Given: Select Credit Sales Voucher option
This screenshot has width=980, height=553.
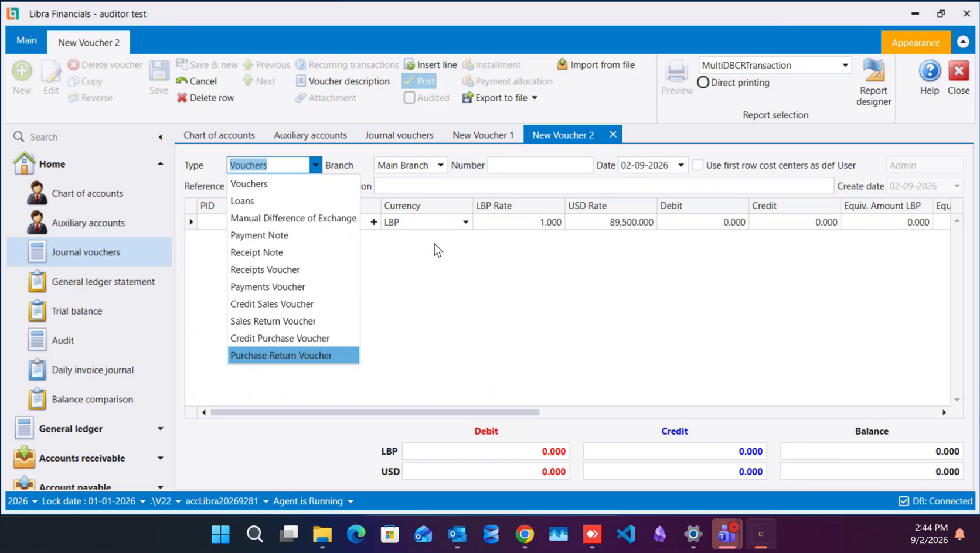Looking at the screenshot, I should [x=293, y=304].
